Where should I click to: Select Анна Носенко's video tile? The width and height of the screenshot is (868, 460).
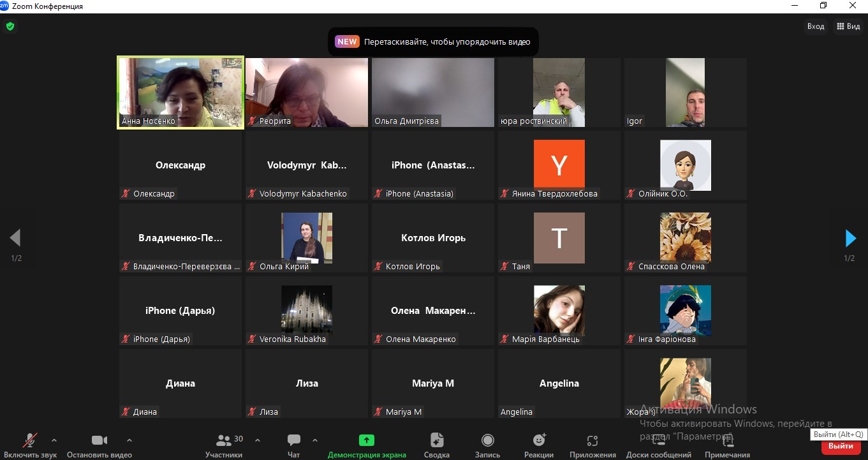tap(180, 93)
